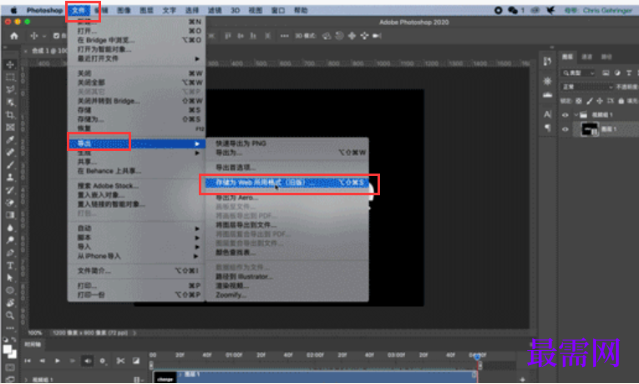Switch to the 图层 panel tab
The width and height of the screenshot is (639, 384).
(x=568, y=57)
